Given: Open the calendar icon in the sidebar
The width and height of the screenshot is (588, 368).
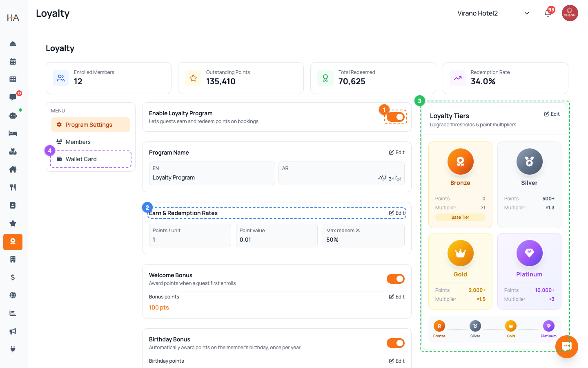Looking at the screenshot, I should pyautogui.click(x=13, y=61).
